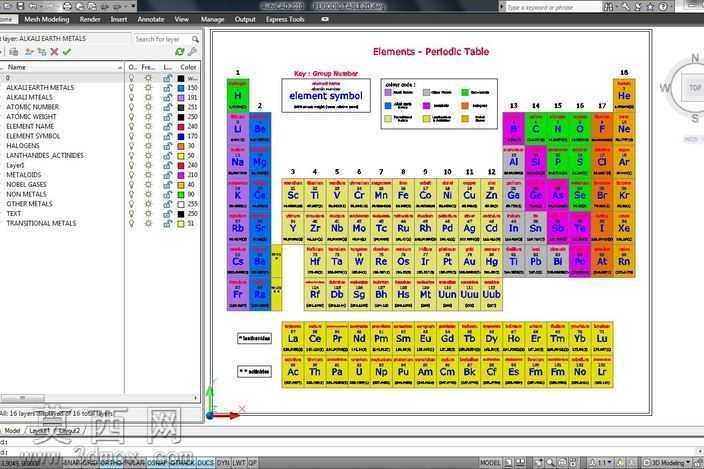Viewport: 704px width, 469px height.
Task: Click the green refresh layers icon
Action: (x=180, y=52)
